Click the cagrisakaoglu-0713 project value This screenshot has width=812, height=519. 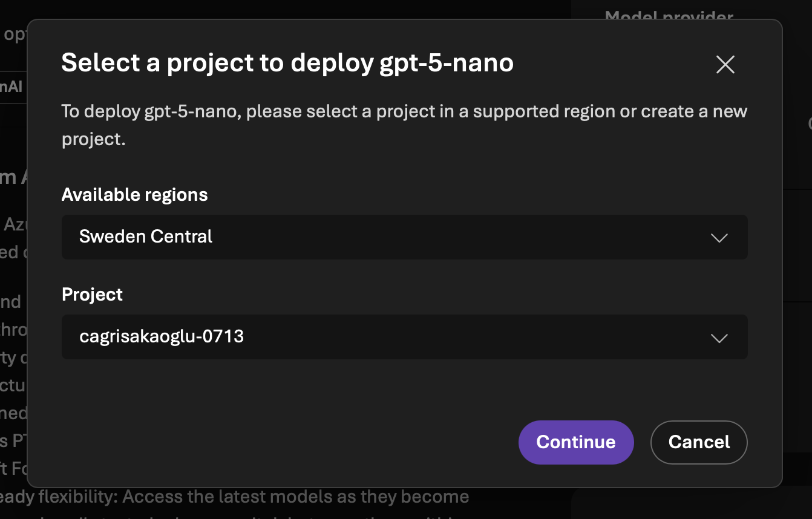tap(162, 337)
